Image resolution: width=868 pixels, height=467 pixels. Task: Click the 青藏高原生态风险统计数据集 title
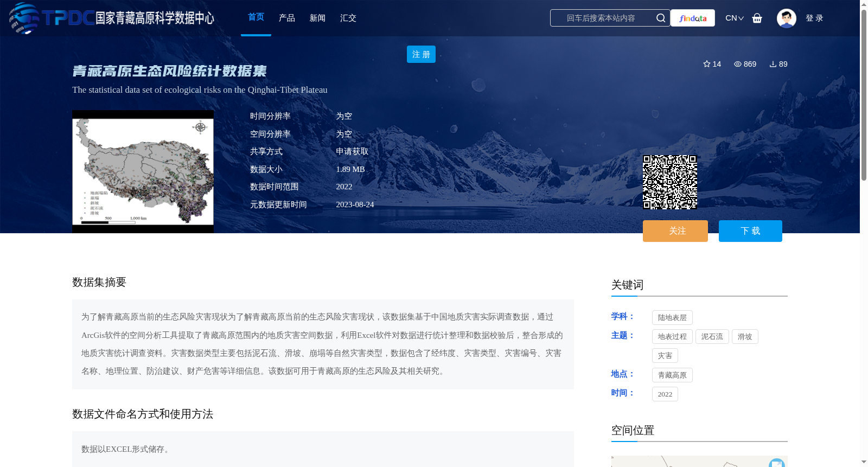[169, 71]
